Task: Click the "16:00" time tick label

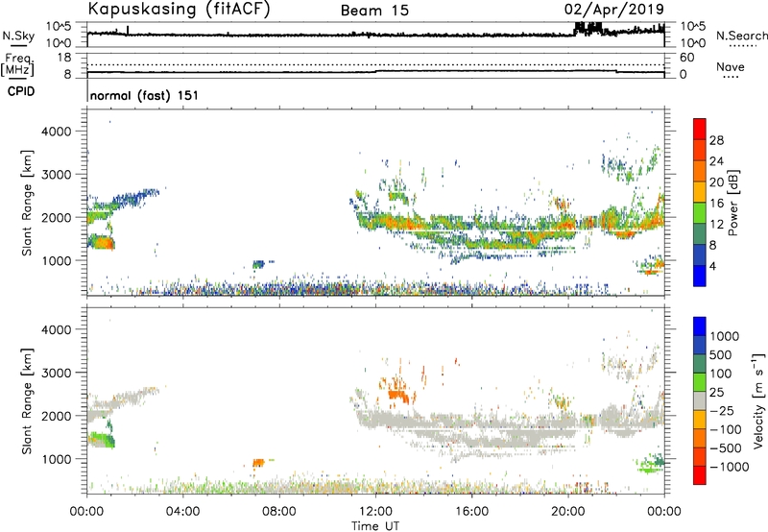Action: coord(471,512)
